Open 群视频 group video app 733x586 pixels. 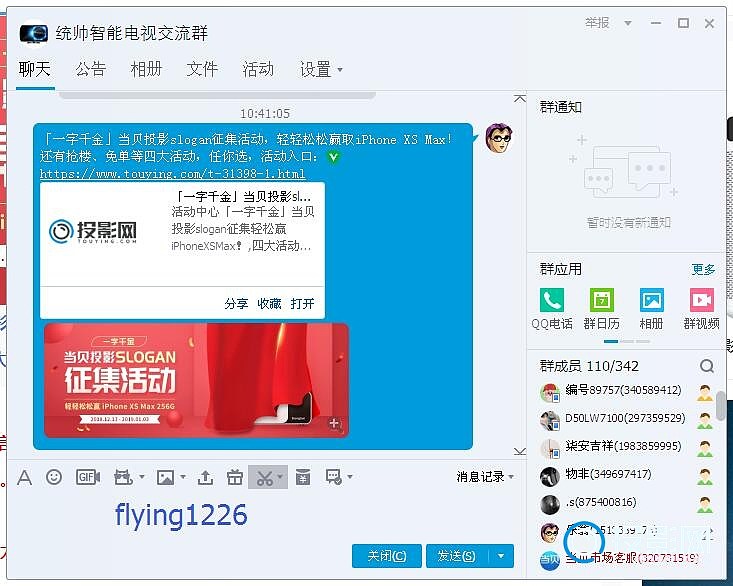[702, 309]
